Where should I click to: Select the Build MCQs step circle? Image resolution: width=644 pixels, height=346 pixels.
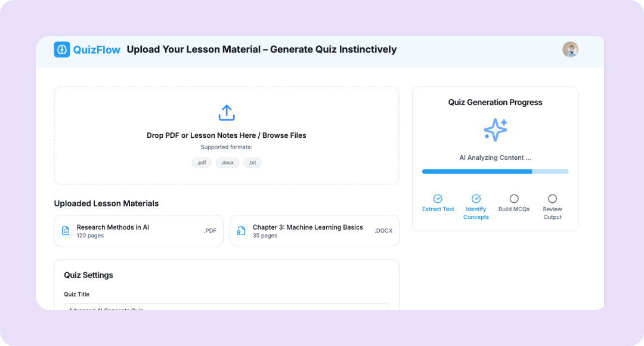click(514, 199)
